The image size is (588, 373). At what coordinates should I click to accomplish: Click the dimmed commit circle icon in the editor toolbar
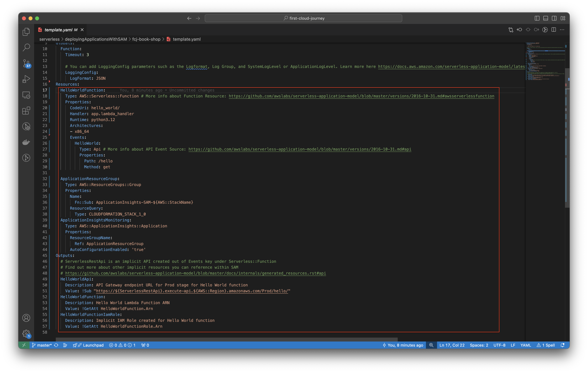528,30
